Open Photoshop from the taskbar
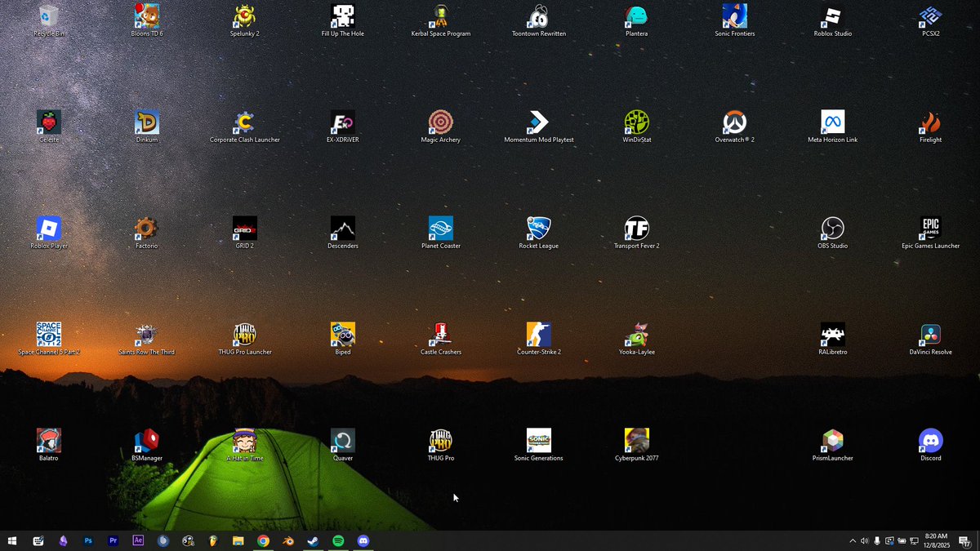Screen dimensions: 980x551 click(88, 540)
